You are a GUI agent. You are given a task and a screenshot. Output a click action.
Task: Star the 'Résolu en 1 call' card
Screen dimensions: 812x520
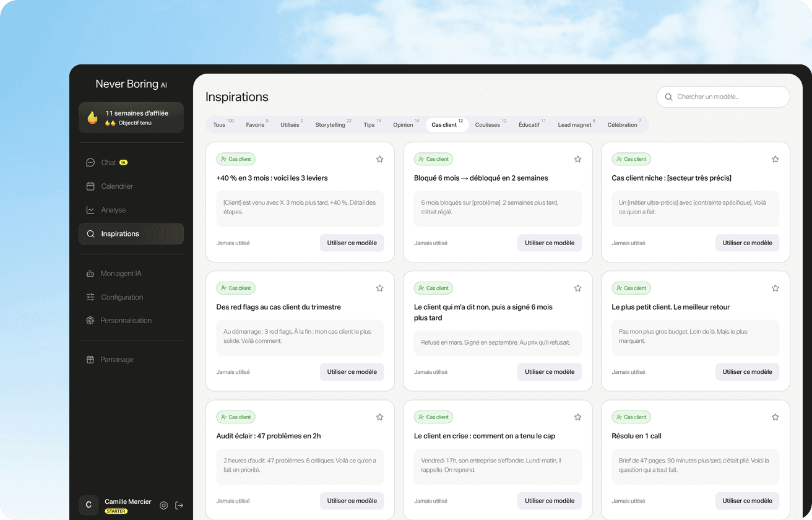775,417
